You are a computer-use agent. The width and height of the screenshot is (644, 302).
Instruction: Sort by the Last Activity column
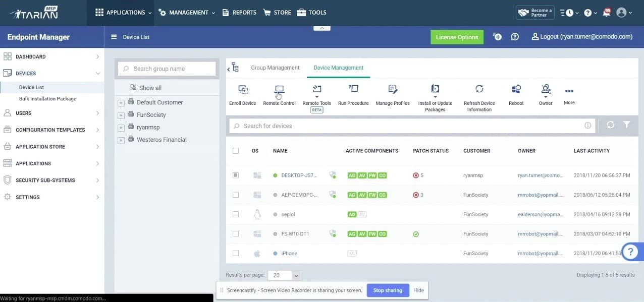point(592,151)
